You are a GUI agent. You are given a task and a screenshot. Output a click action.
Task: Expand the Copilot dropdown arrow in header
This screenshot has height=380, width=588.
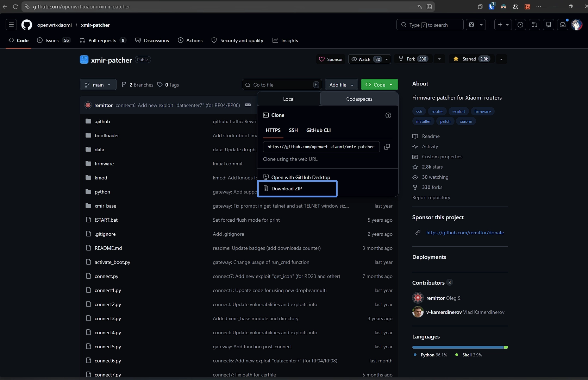(481, 25)
